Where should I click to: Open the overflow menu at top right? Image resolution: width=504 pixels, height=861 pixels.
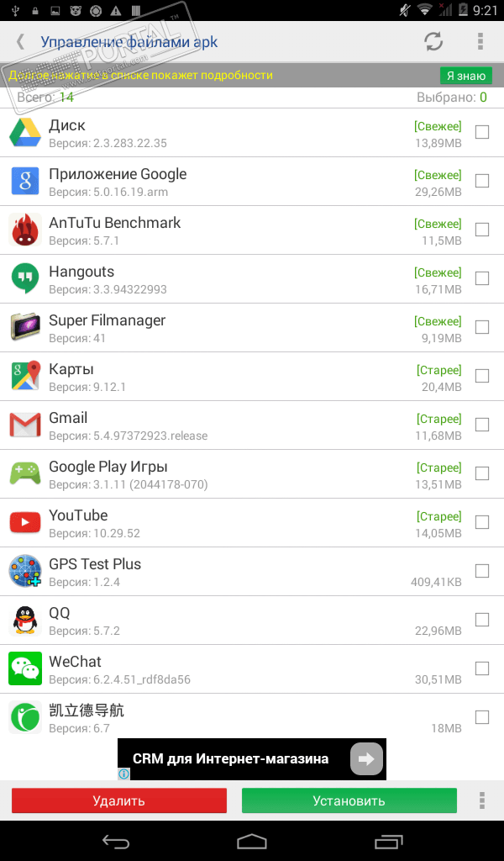(x=480, y=42)
